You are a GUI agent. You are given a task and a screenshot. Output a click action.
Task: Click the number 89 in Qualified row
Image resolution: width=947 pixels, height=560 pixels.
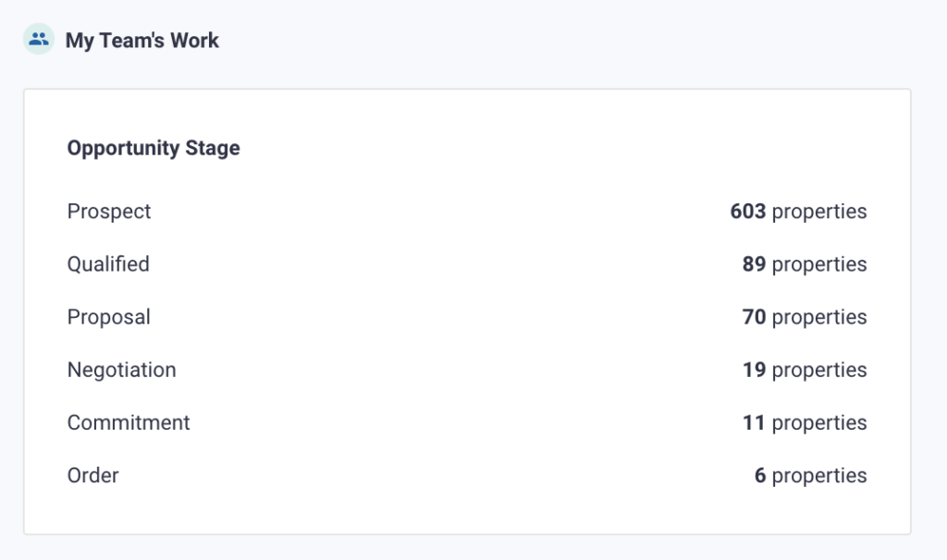[754, 264]
